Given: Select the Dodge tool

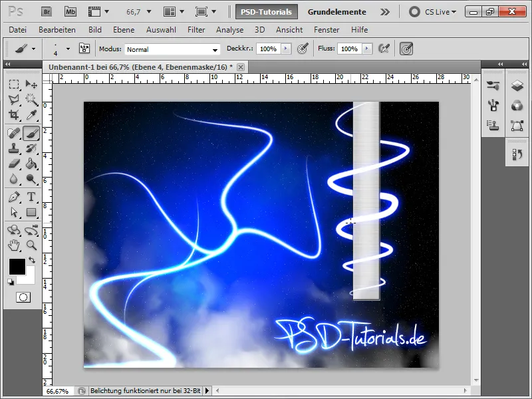Looking at the screenshot, I should 31,179.
